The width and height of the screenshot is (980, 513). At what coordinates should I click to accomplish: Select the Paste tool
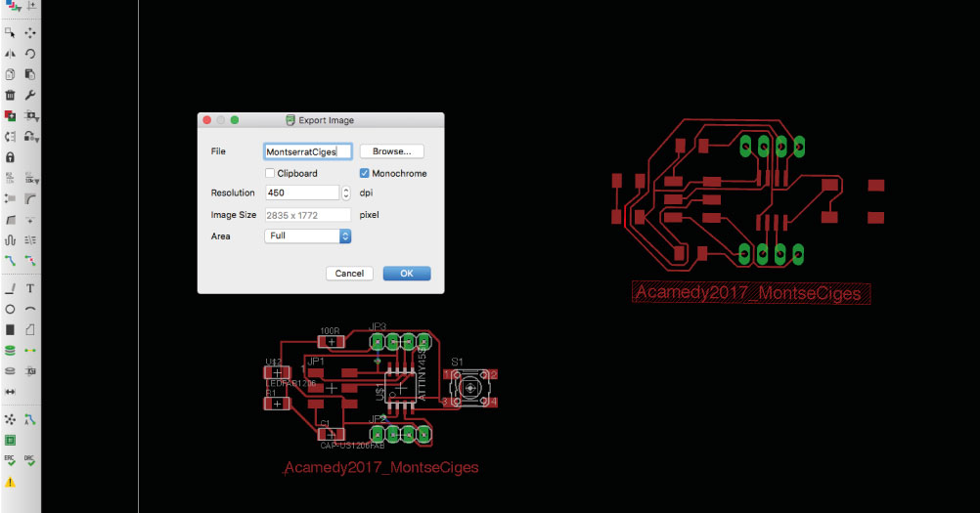(30, 74)
